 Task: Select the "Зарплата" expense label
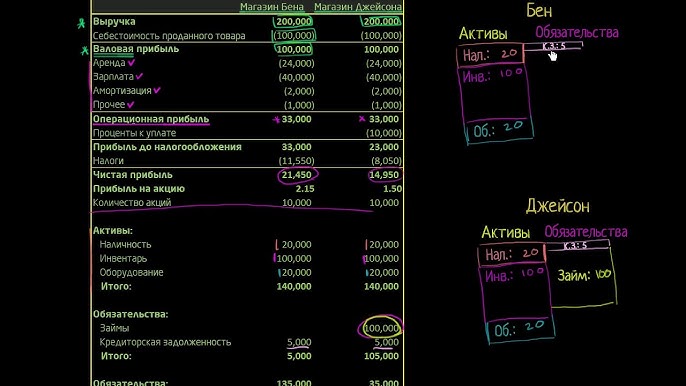113,77
